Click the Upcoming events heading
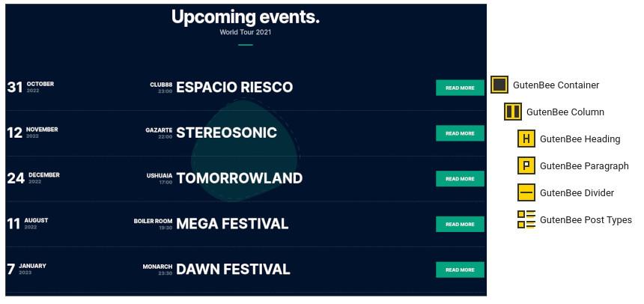The height and width of the screenshot is (304, 644). pyautogui.click(x=245, y=17)
